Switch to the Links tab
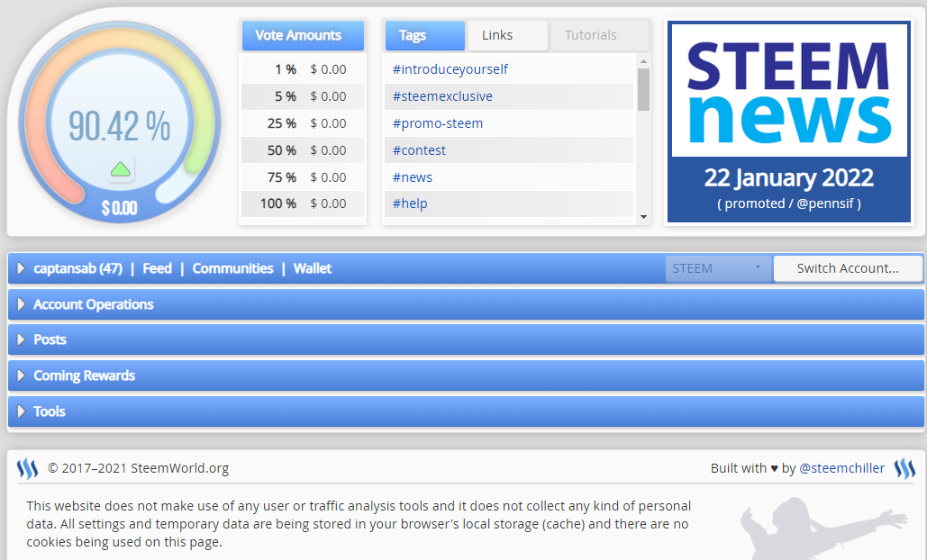This screenshot has height=560, width=927. pos(508,35)
